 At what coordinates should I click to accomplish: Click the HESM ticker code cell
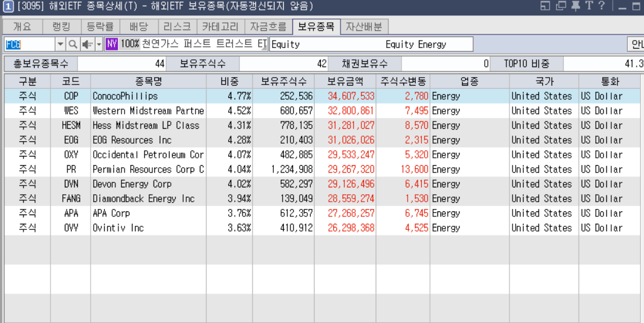(71, 125)
